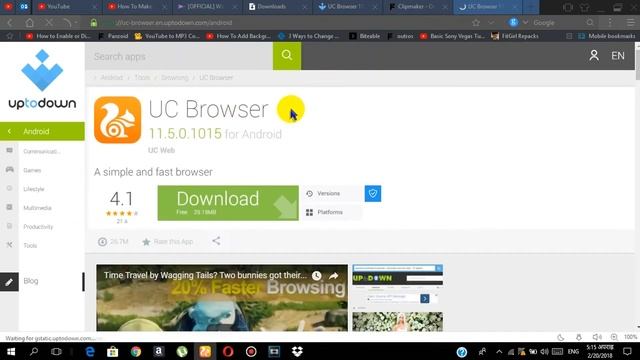Image resolution: width=640 pixels, height=360 pixels.
Task: Bookmark page with star in address bar
Action: coord(476,23)
